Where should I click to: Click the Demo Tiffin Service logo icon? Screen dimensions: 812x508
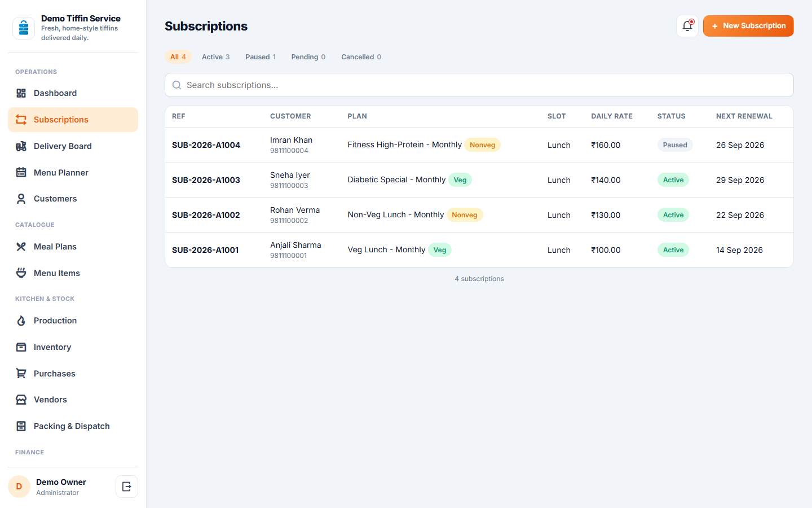coord(24,28)
